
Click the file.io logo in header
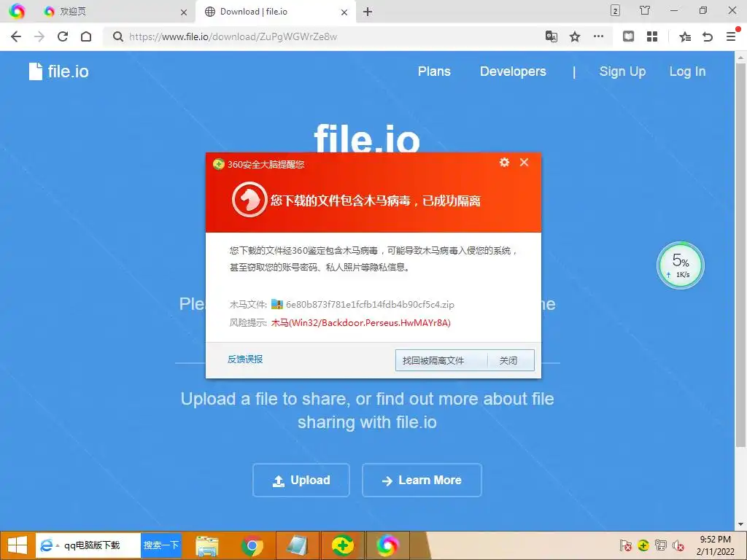59,71
